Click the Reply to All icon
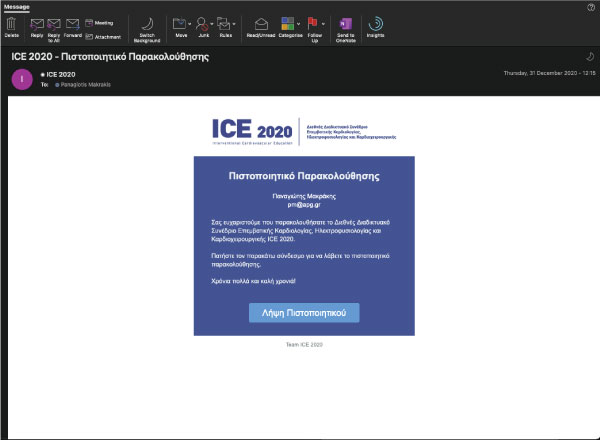 point(54,24)
